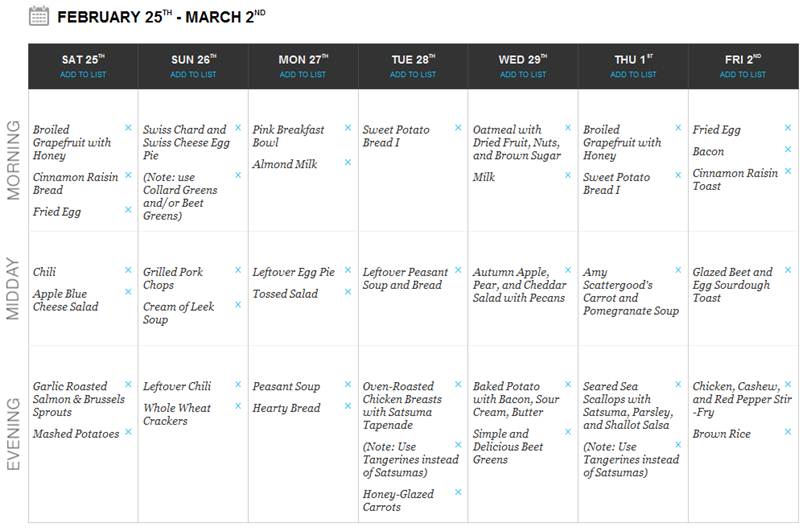Open the Pink Breakfast Bowl recipe
This screenshot has width=807, height=531.
(288, 136)
